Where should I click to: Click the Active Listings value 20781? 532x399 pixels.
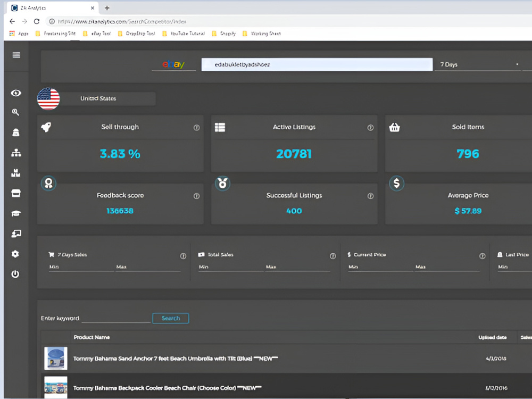[294, 154]
